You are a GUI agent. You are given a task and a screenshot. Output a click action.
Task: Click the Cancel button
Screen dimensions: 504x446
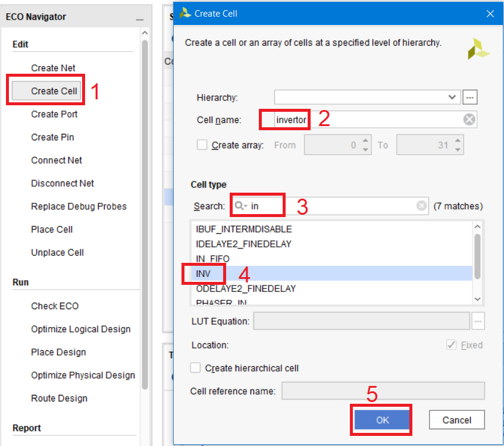[457, 420]
